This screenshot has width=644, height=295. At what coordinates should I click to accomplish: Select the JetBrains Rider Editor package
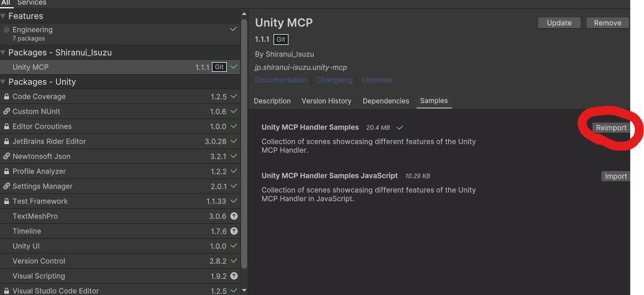[x=120, y=141]
